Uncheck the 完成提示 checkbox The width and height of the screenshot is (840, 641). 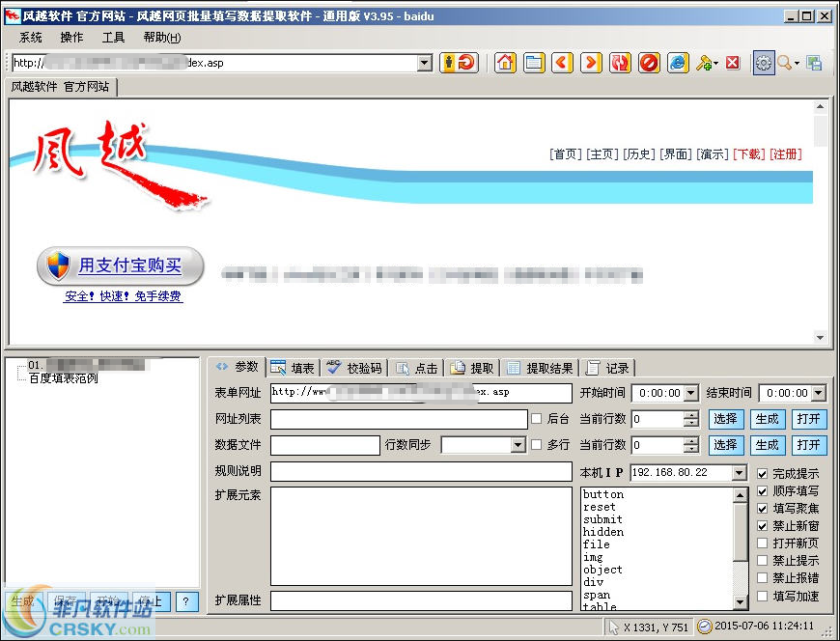point(764,474)
